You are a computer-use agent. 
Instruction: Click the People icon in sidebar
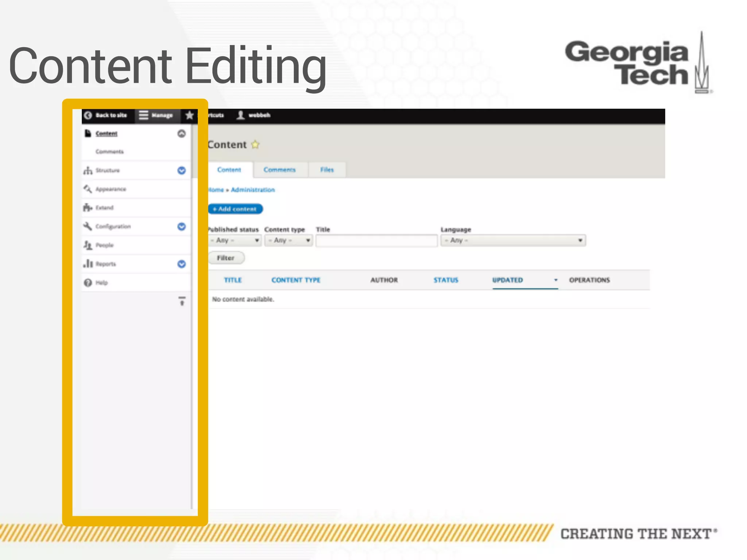pos(88,245)
